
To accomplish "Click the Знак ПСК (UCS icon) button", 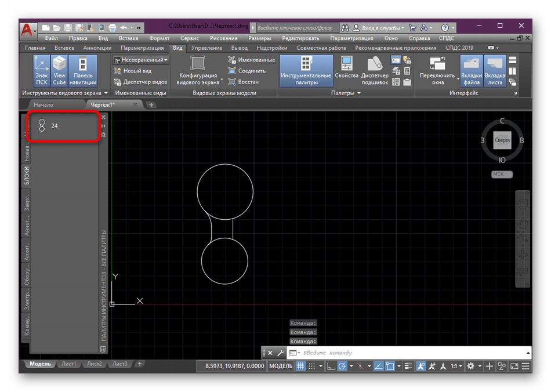I will [41, 70].
